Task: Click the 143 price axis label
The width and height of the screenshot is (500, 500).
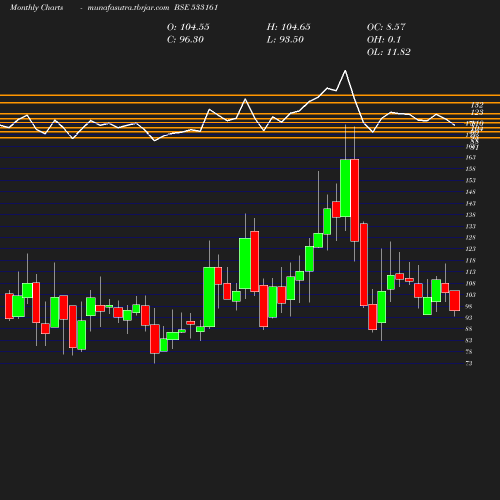Action: coord(470,203)
